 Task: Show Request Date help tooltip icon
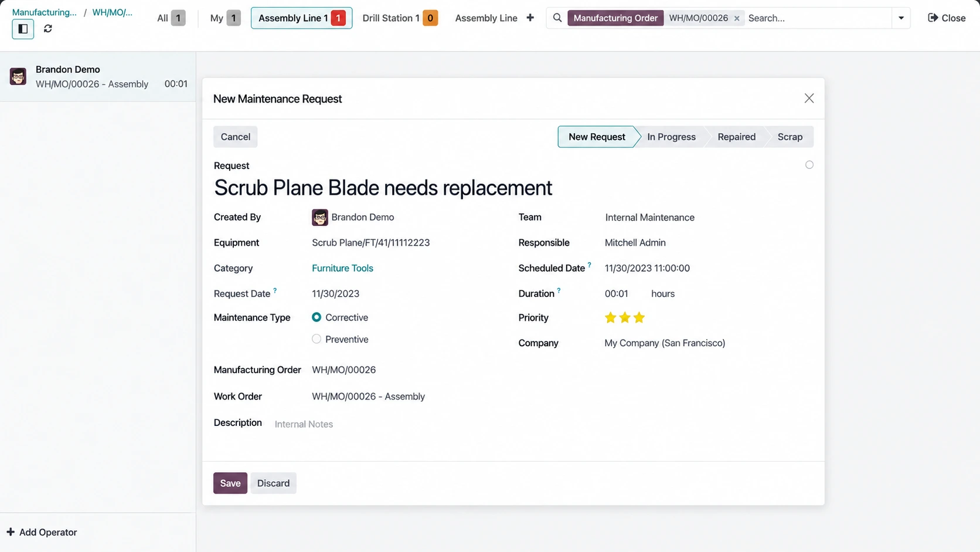275,290
